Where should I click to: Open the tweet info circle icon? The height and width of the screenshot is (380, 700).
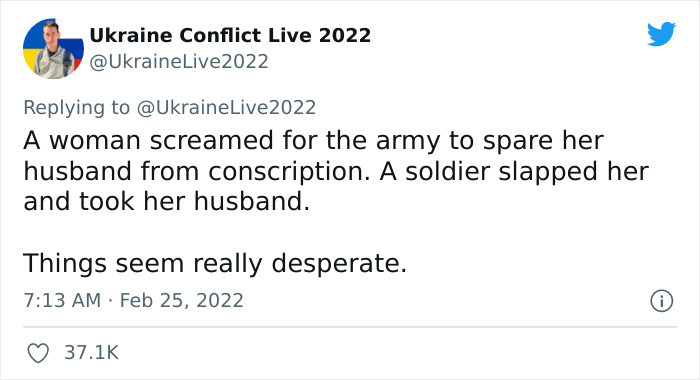[661, 301]
